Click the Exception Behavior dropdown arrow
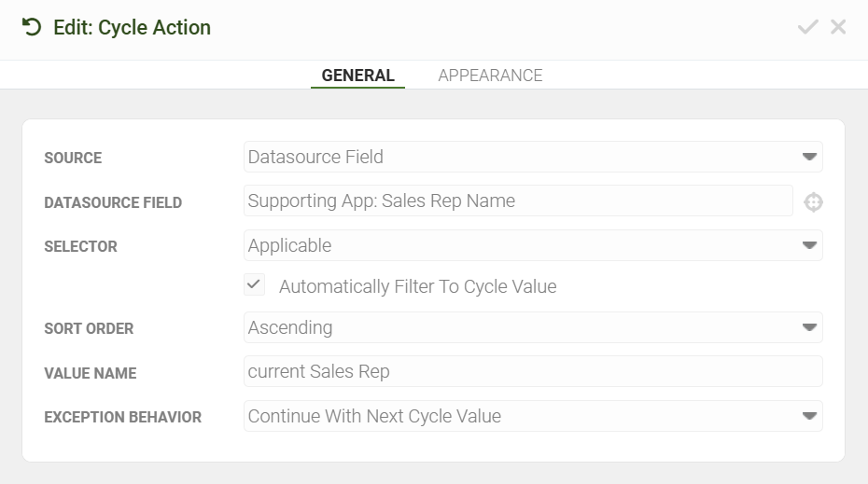Viewport: 868px width, 484px height. [809, 417]
